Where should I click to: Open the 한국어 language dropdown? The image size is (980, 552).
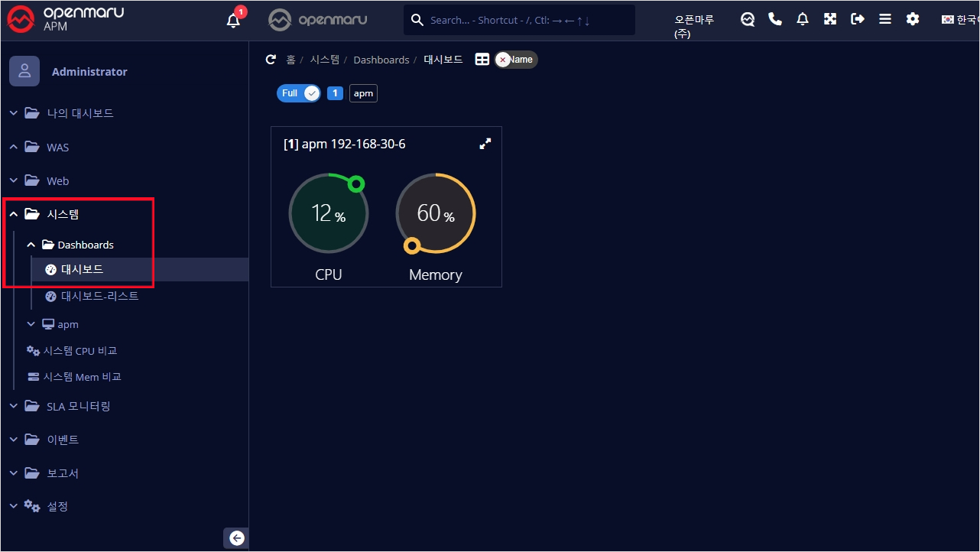[960, 20]
